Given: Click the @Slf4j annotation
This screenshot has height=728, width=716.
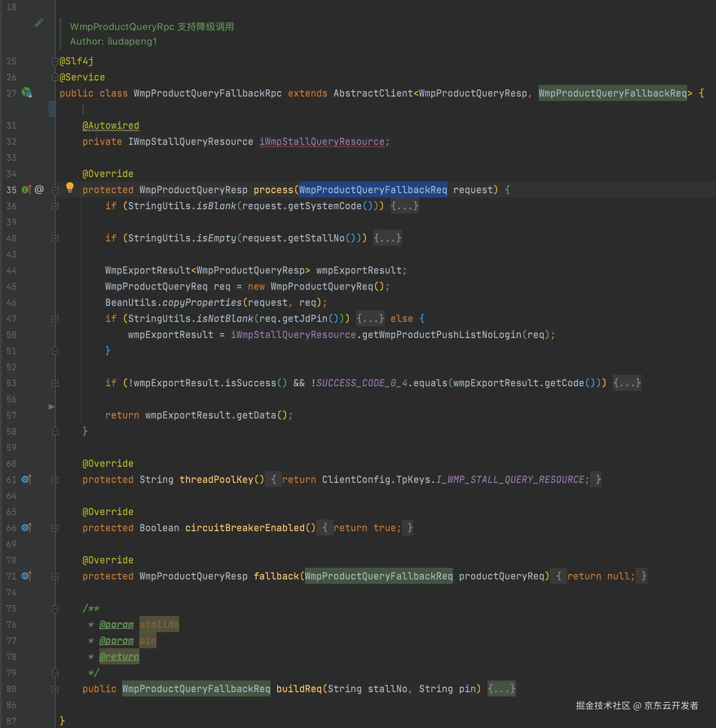Looking at the screenshot, I should (76, 61).
